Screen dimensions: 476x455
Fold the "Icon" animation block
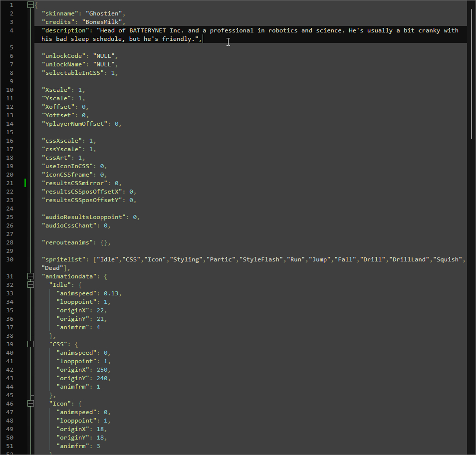point(30,403)
